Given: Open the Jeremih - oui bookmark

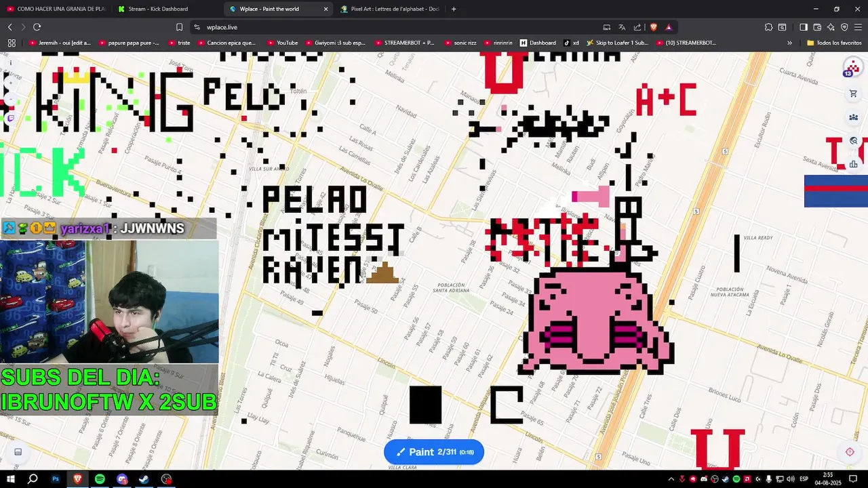Looking at the screenshot, I should coord(60,43).
